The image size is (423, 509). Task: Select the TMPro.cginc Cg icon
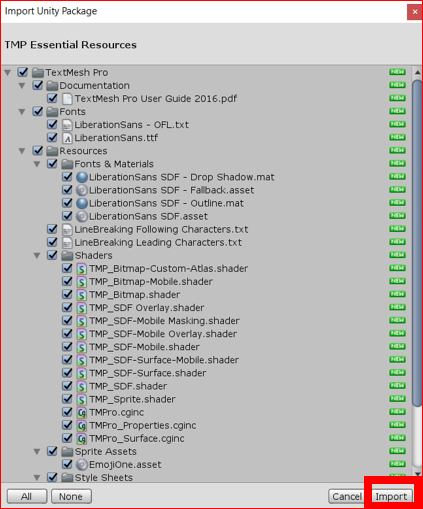coord(82,412)
